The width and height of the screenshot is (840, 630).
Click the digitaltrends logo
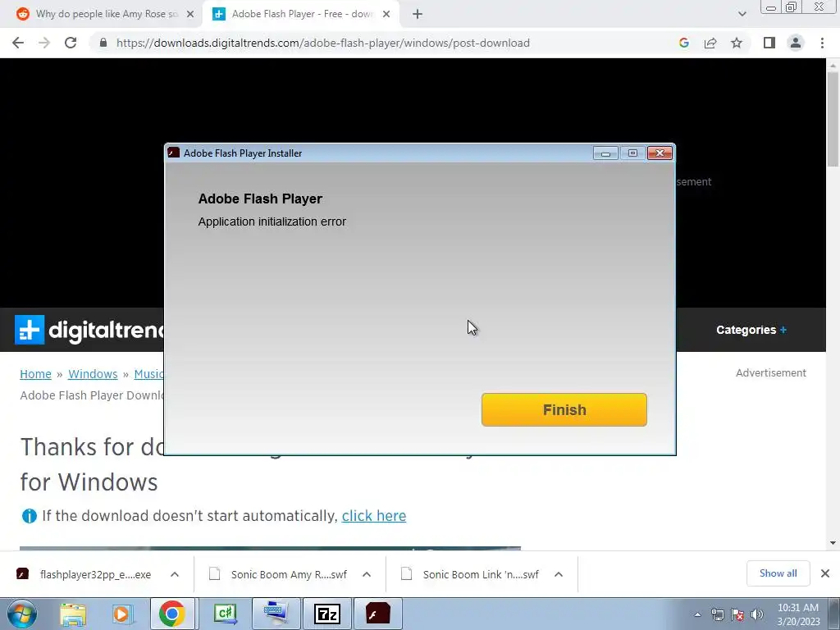(x=89, y=330)
